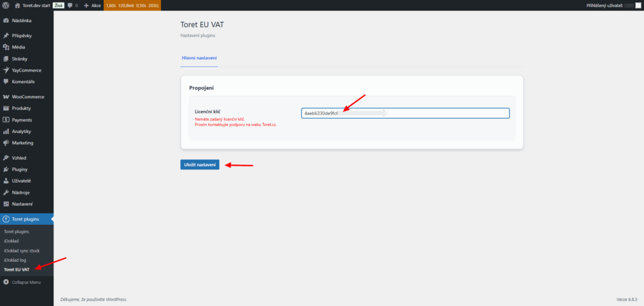
Task: Click the Uživatelé person icon
Action: point(6,181)
